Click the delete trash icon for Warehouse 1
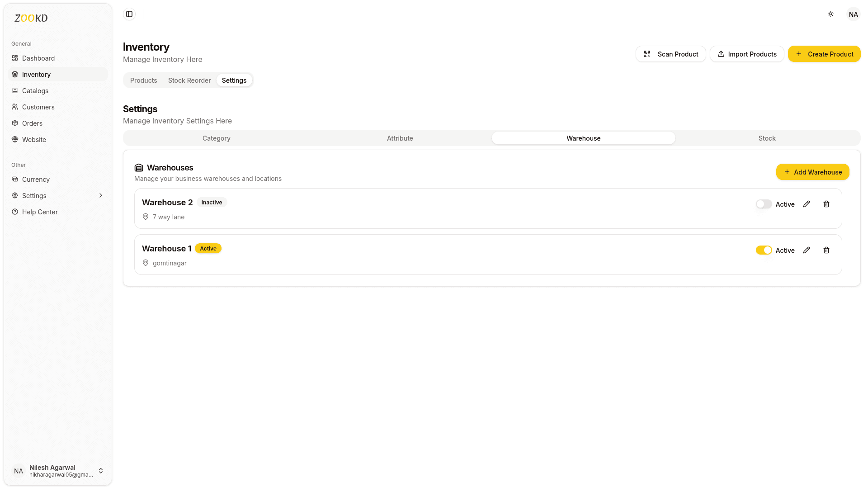Image resolution: width=868 pixels, height=487 pixels. (x=826, y=250)
